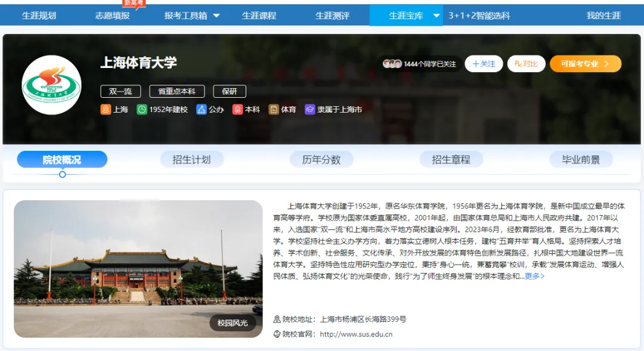The height and width of the screenshot is (351, 644).
Task: Visit the http://www.sus.edu.cn website link
Action: pos(356,334)
